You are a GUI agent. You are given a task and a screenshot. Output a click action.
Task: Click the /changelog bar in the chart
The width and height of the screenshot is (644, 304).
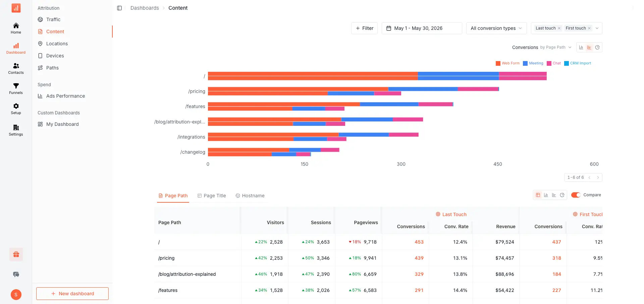tap(273, 152)
